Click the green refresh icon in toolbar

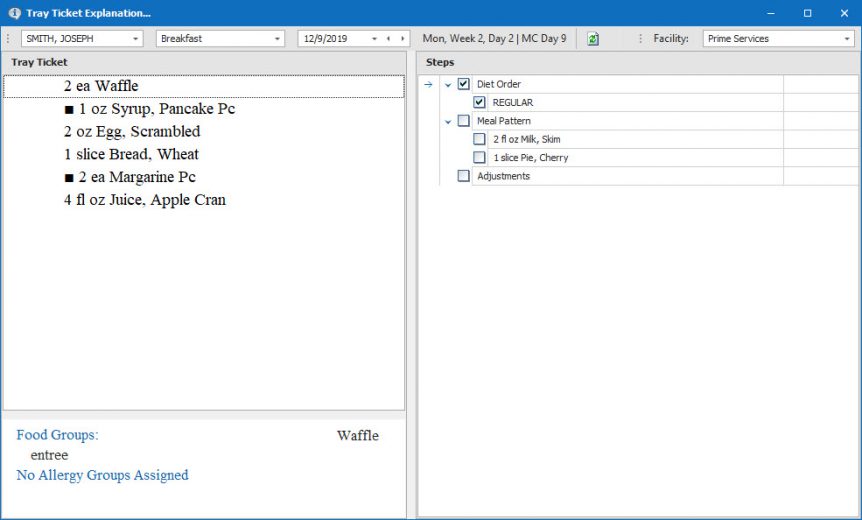point(593,39)
